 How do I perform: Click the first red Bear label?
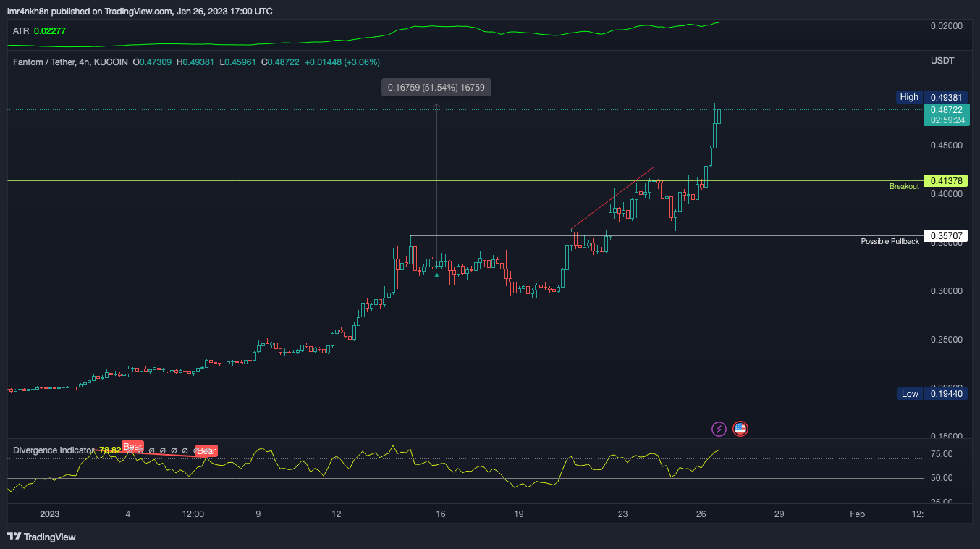[133, 447]
